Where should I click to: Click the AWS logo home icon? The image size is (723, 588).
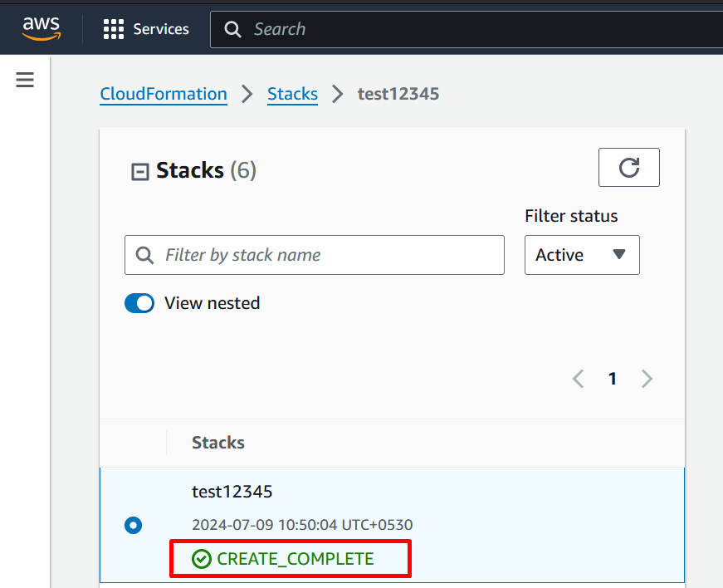click(x=42, y=28)
